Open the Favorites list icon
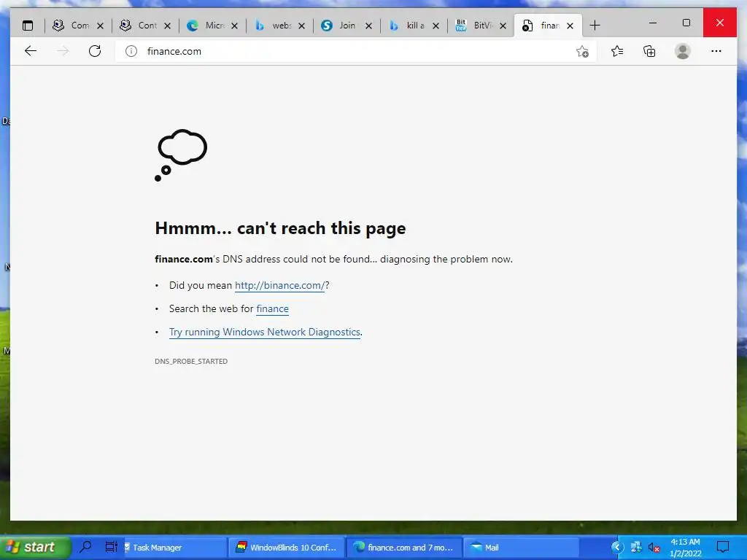Viewport: 747px width, 560px height. pos(617,51)
